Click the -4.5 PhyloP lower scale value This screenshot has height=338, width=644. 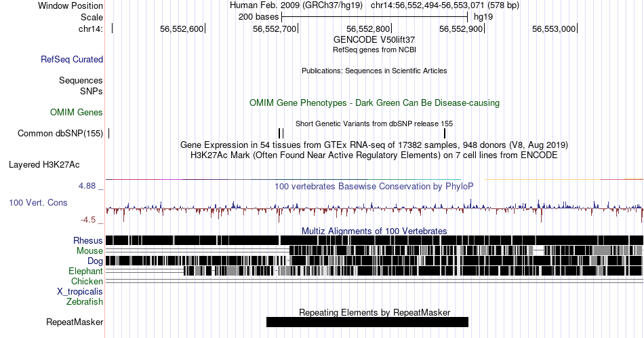[88, 220]
